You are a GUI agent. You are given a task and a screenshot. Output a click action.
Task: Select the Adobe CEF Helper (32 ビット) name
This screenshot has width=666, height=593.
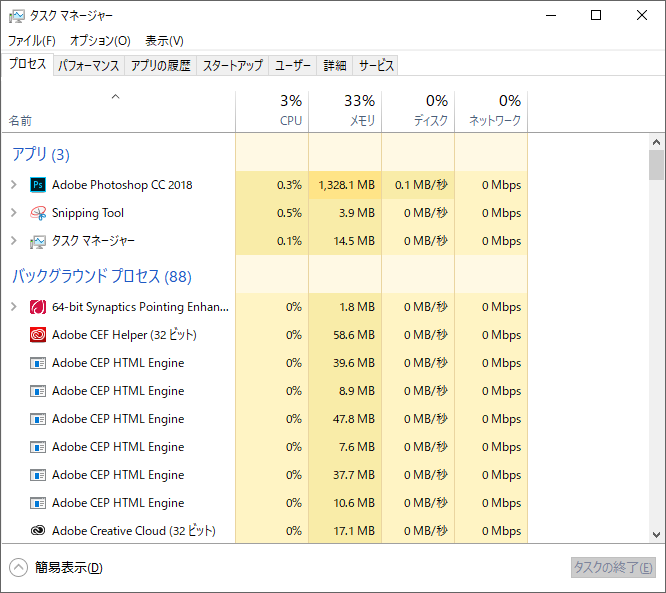[124, 335]
